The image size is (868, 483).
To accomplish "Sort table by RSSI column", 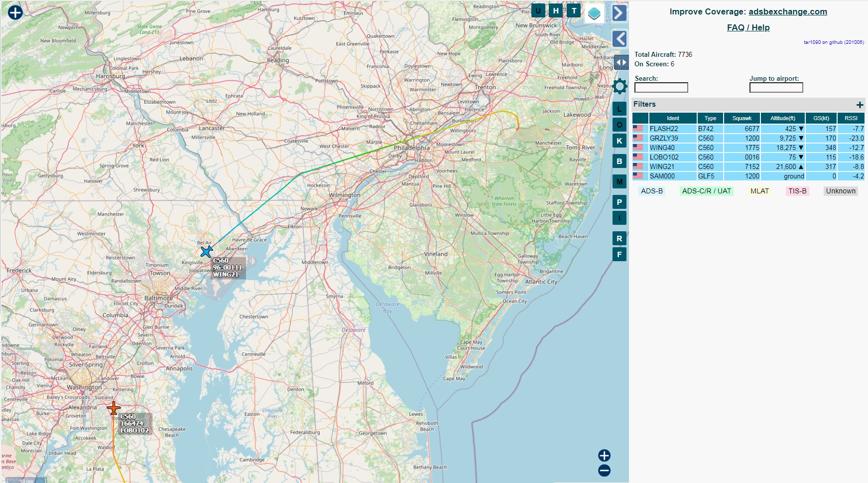I will (851, 118).
